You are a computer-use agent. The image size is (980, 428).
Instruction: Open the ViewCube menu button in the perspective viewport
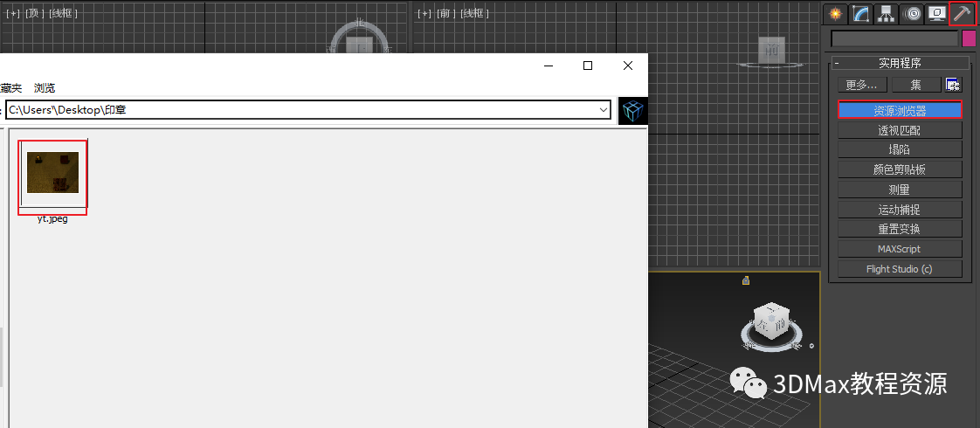tap(811, 346)
